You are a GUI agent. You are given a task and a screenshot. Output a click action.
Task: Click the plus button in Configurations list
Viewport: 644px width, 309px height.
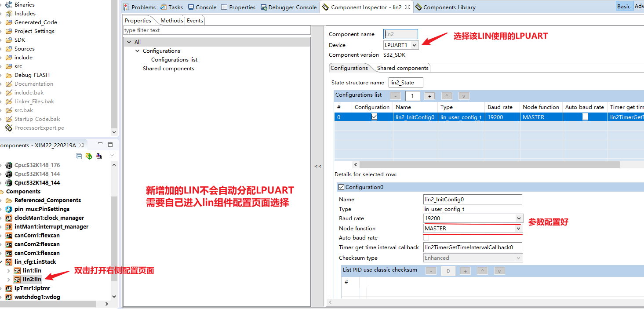429,95
